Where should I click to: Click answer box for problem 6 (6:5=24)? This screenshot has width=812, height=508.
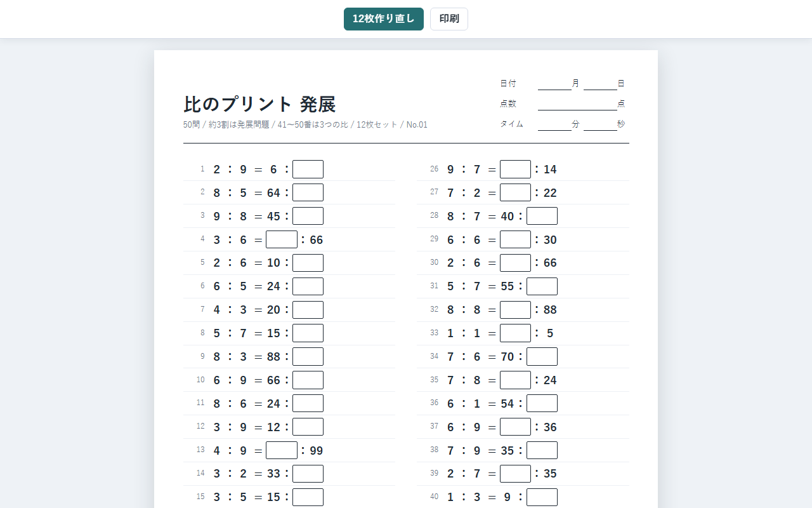(308, 286)
